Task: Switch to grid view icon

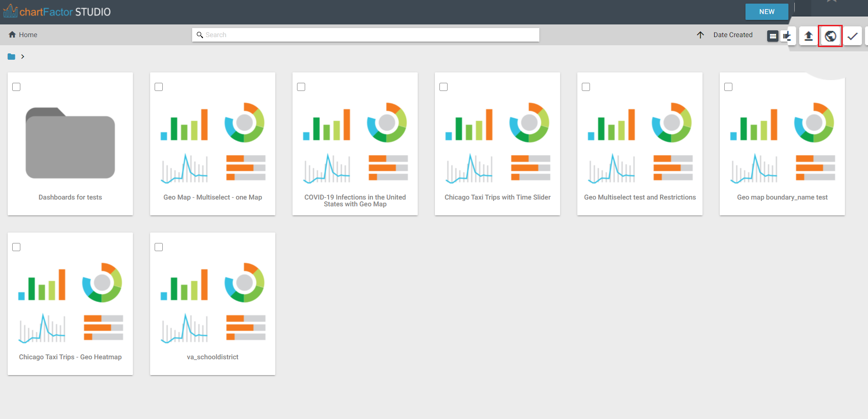Action: tap(773, 36)
